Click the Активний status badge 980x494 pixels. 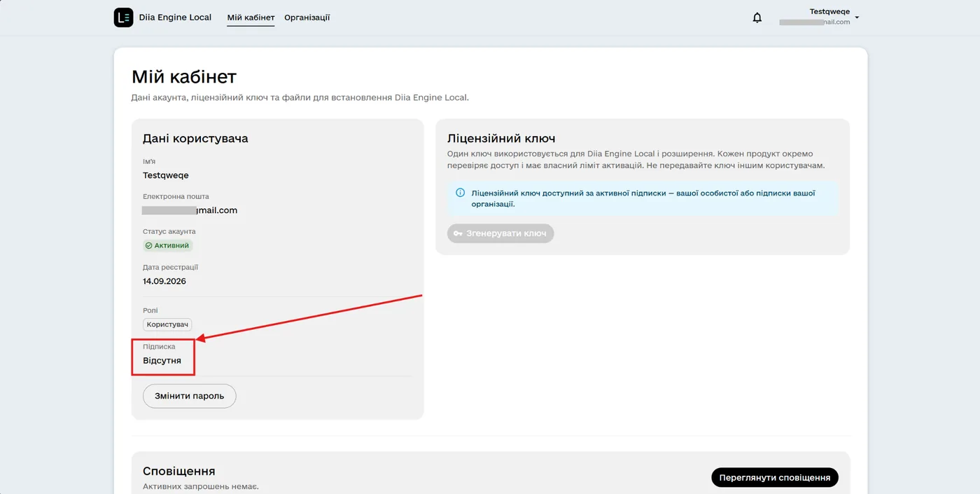pos(168,246)
